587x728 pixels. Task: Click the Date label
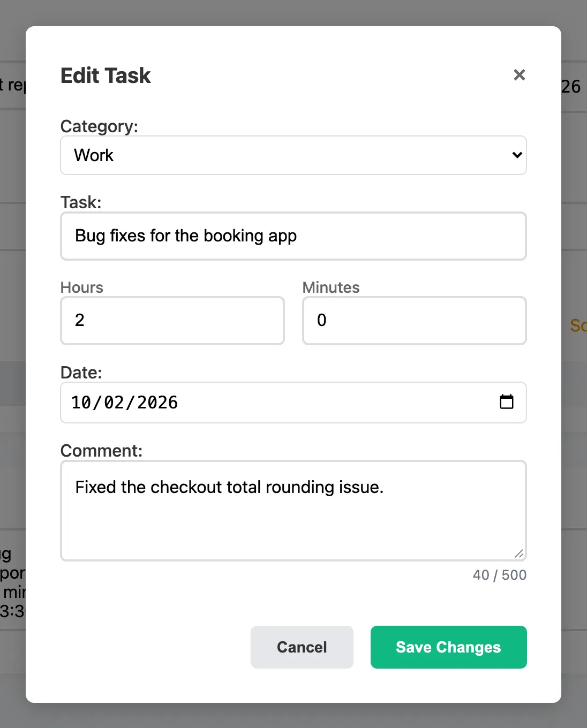(x=81, y=373)
